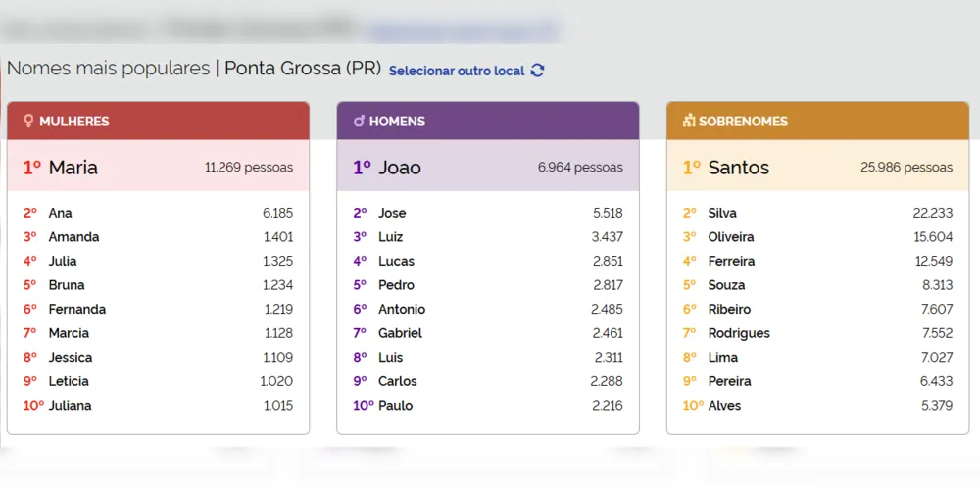This screenshot has width=980, height=490.
Task: Click the name Lucas
Action: click(x=396, y=262)
